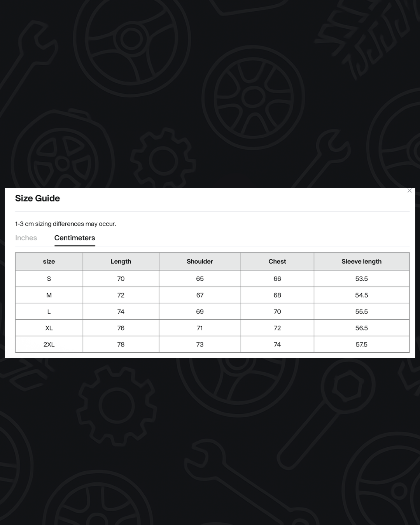Screen dimensions: 420x525
Task: Click the 68 chest cell for M
Action: [x=277, y=295]
